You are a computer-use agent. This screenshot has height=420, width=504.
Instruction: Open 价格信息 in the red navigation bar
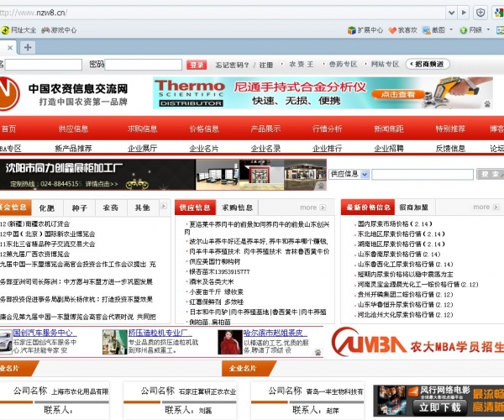tap(204, 129)
